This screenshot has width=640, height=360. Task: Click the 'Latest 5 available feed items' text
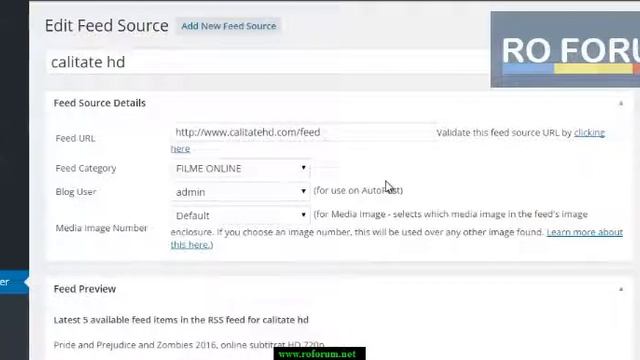[181, 320]
